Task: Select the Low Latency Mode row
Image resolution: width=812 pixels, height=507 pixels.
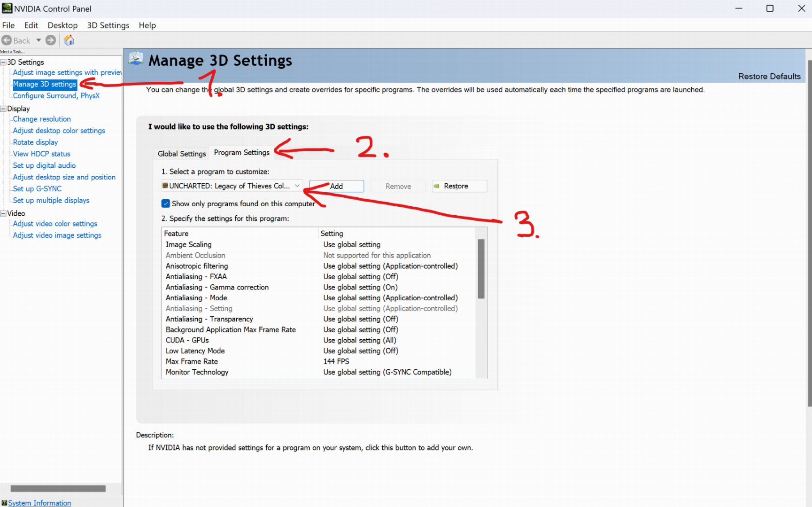Action: click(x=319, y=351)
